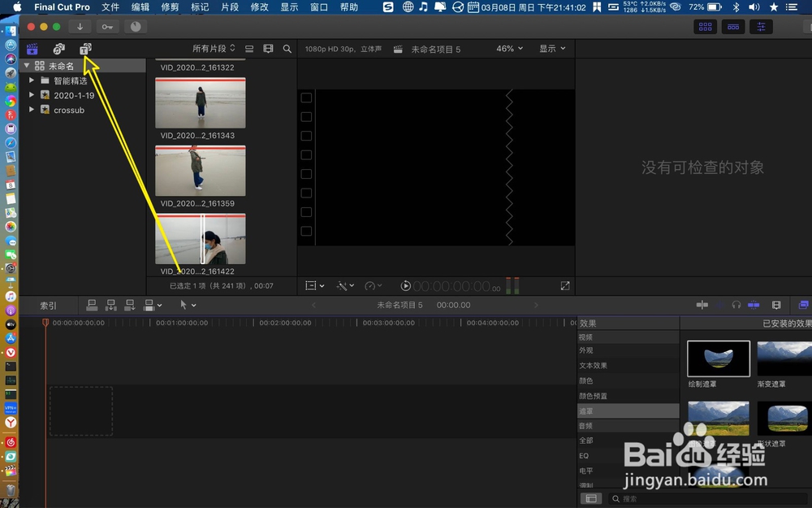Open the 显示 viewer options dropdown
The image size is (812, 508).
click(x=552, y=48)
